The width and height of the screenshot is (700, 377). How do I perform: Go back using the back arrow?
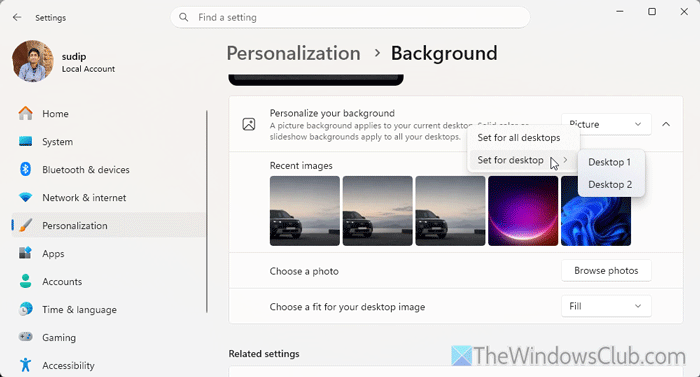(x=17, y=17)
